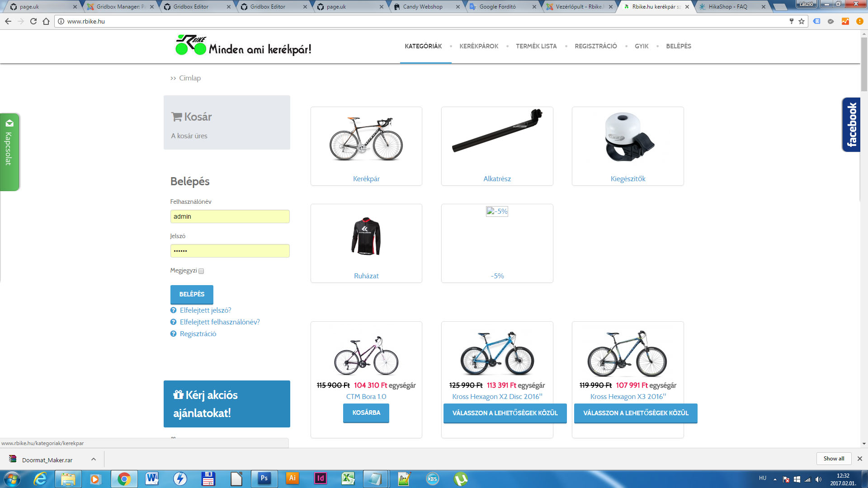868x488 pixels.
Task: Click the uTorrent taskbar icon
Action: 460,479
